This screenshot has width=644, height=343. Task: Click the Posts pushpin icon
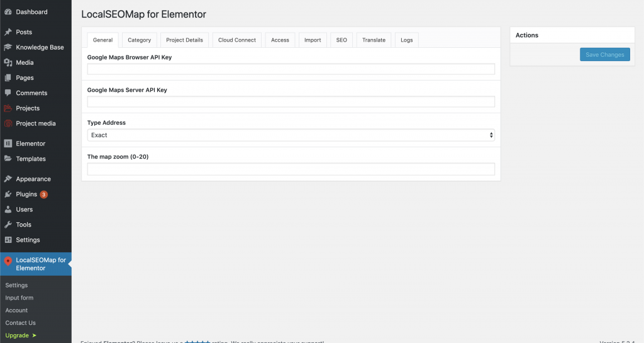(x=8, y=32)
